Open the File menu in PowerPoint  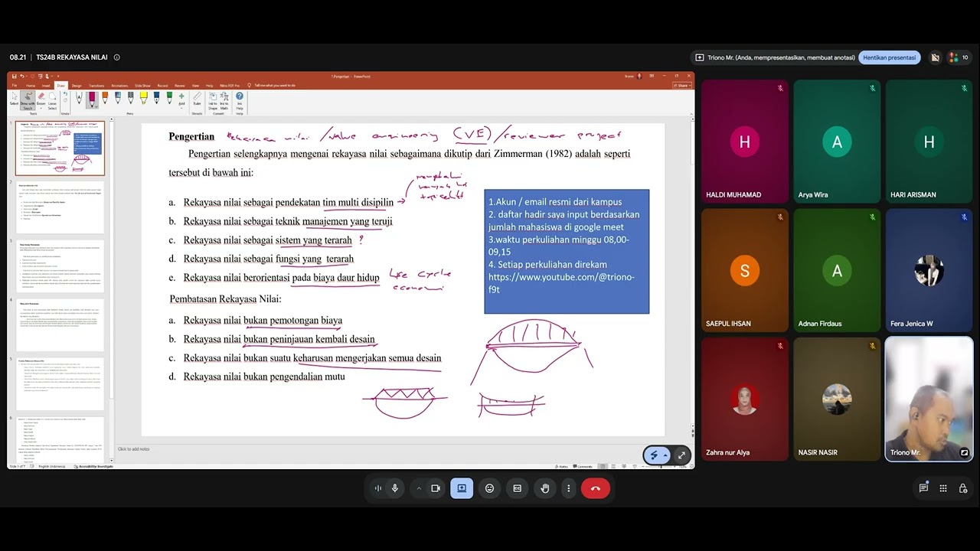(15, 86)
